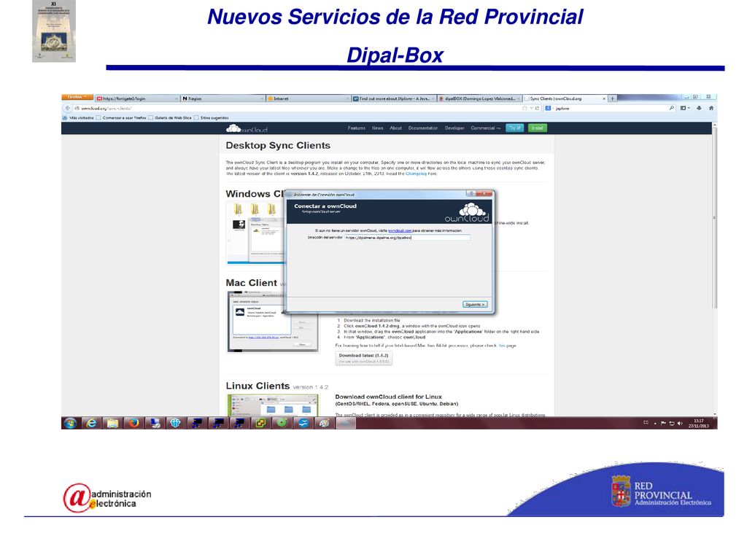
Task: Open the 'Comenzar a usar Firefox' bookmark
Action: (x=121, y=117)
